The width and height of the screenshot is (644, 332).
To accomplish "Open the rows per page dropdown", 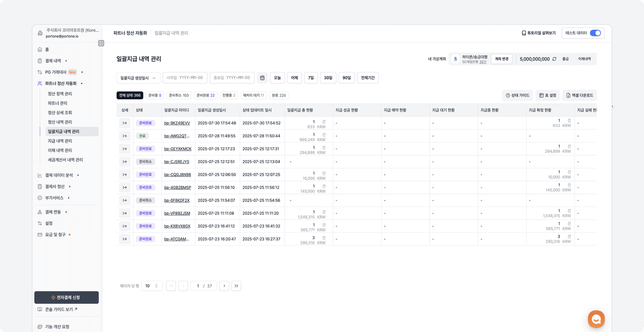I will [152, 286].
